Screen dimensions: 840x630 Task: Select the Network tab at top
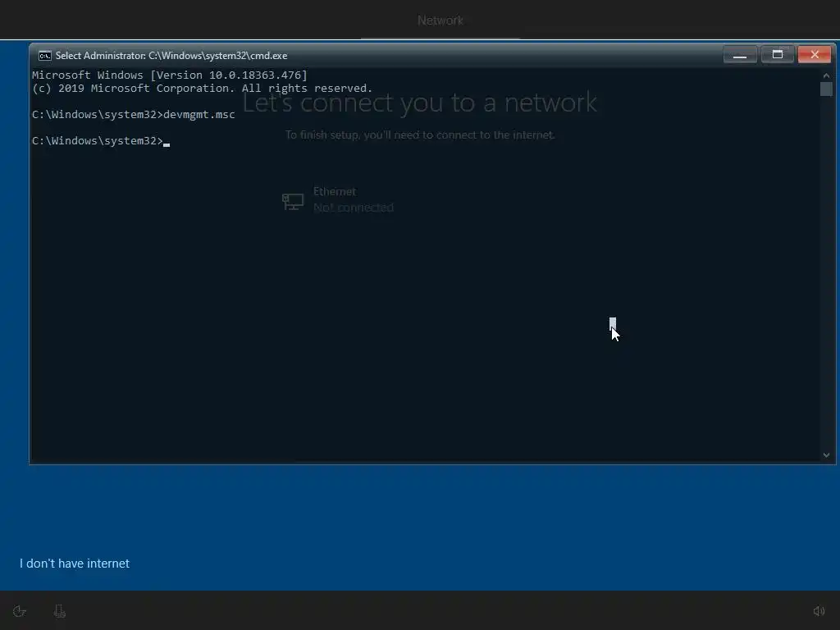pyautogui.click(x=441, y=21)
